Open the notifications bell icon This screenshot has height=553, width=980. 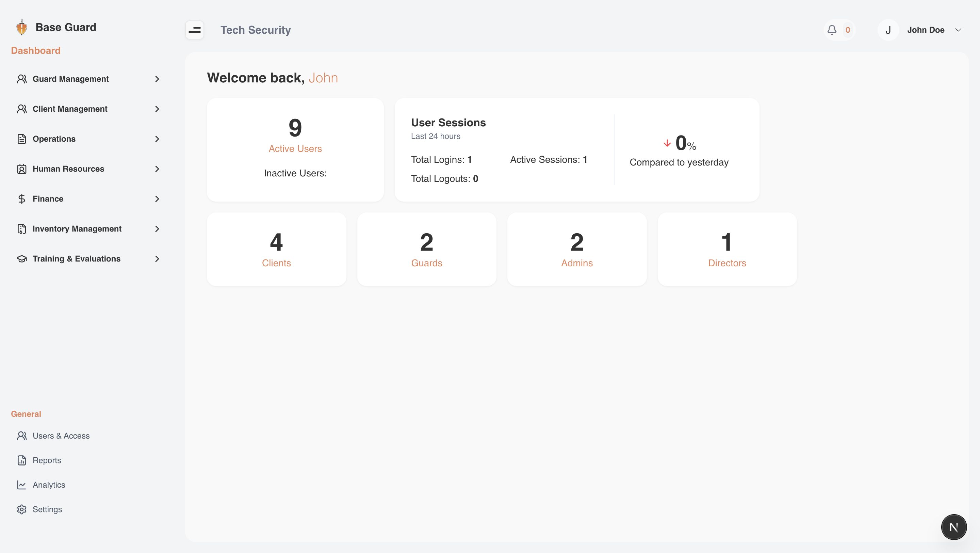tap(832, 30)
